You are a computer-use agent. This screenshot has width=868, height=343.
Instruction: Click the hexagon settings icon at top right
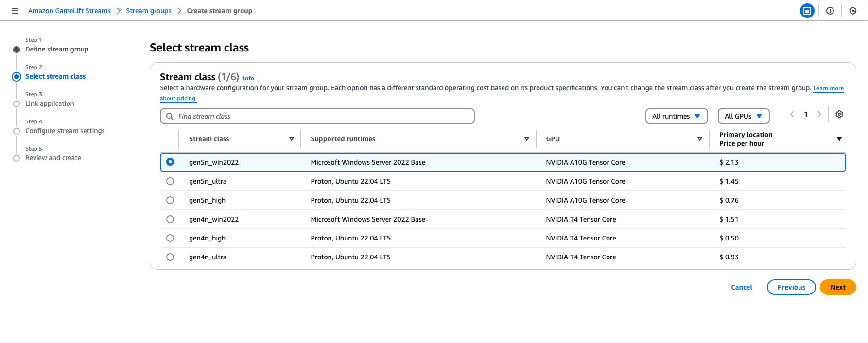click(853, 11)
